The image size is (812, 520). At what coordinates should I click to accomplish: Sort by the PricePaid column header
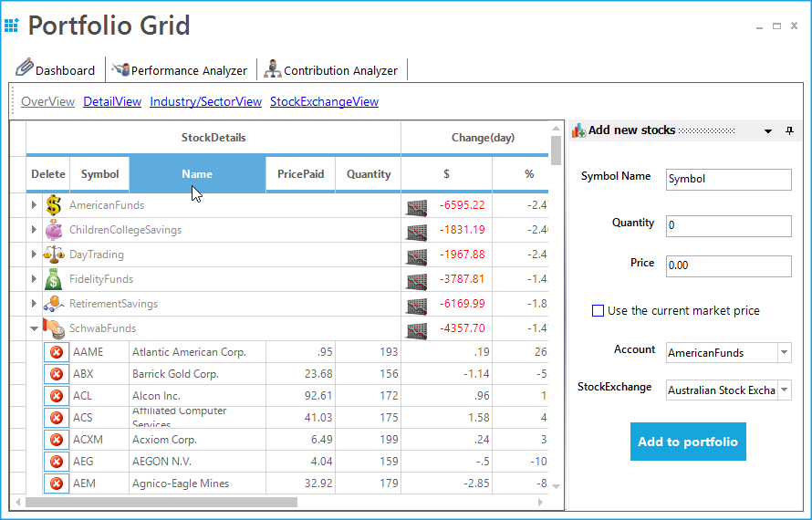pos(300,174)
